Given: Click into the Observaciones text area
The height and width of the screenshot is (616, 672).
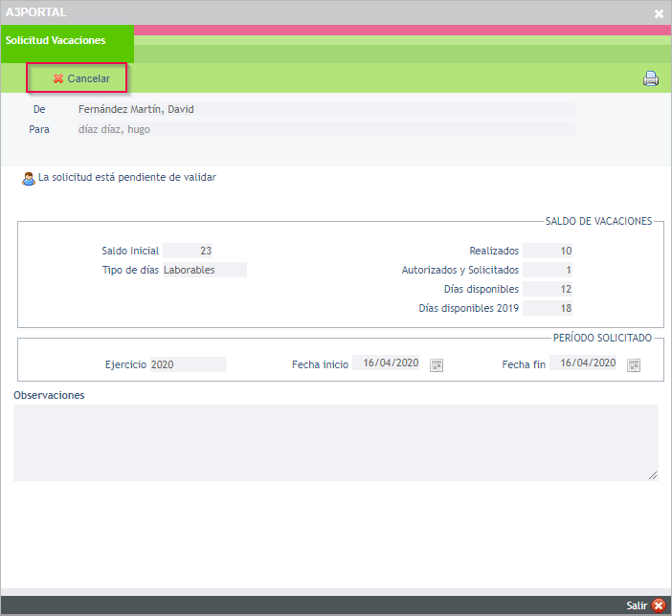Looking at the screenshot, I should pos(336,443).
